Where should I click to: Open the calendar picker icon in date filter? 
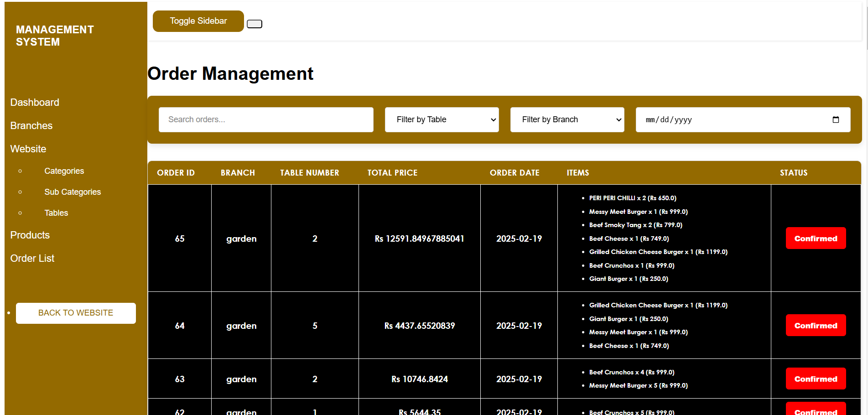tap(835, 119)
